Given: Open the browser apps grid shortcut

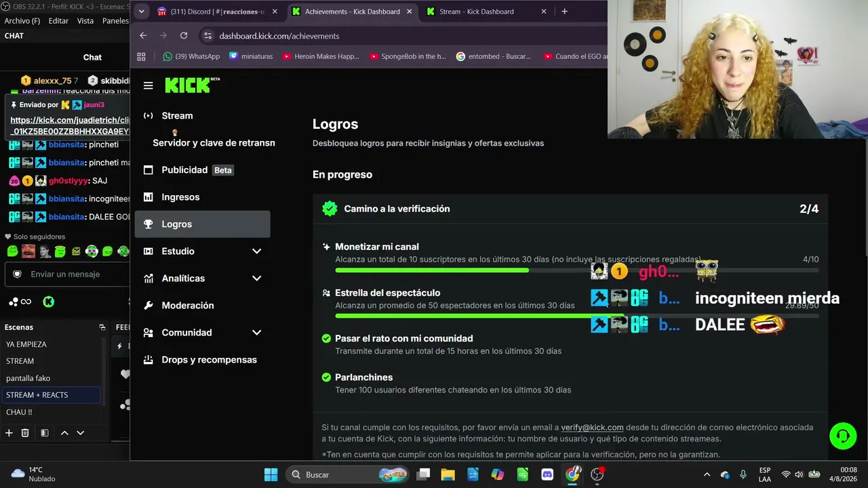Looking at the screenshot, I should point(141,56).
